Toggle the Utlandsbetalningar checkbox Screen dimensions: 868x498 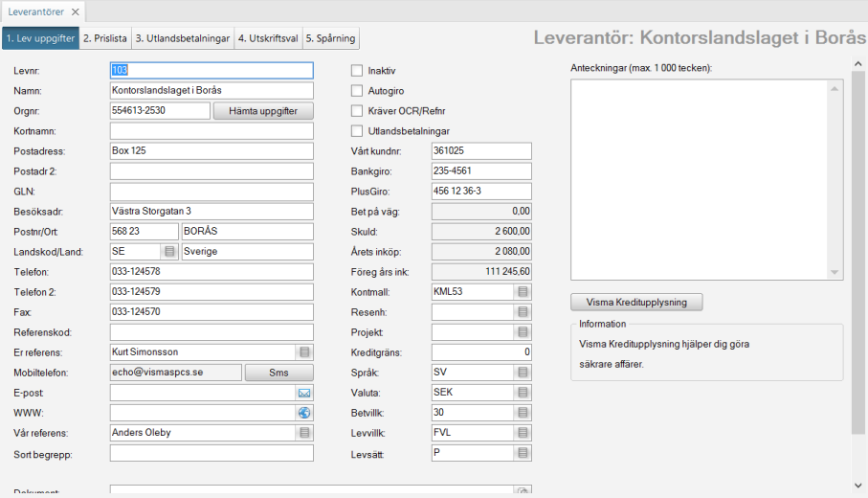(357, 131)
